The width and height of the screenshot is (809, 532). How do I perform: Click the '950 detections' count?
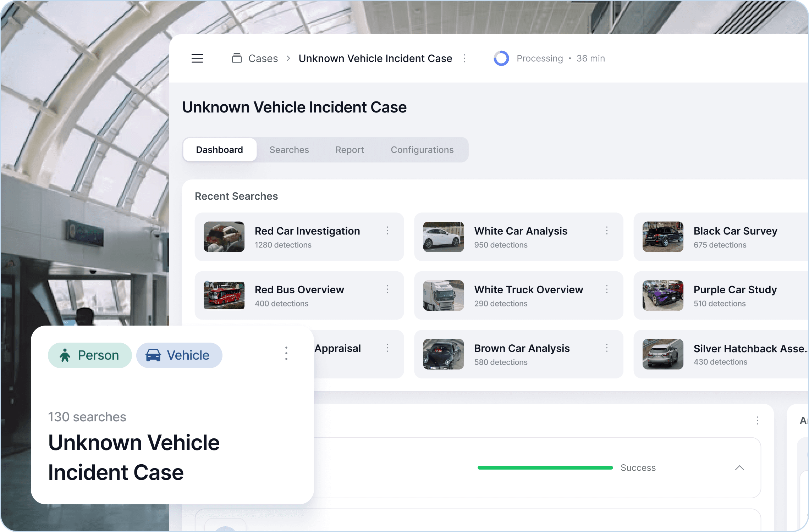[501, 245]
